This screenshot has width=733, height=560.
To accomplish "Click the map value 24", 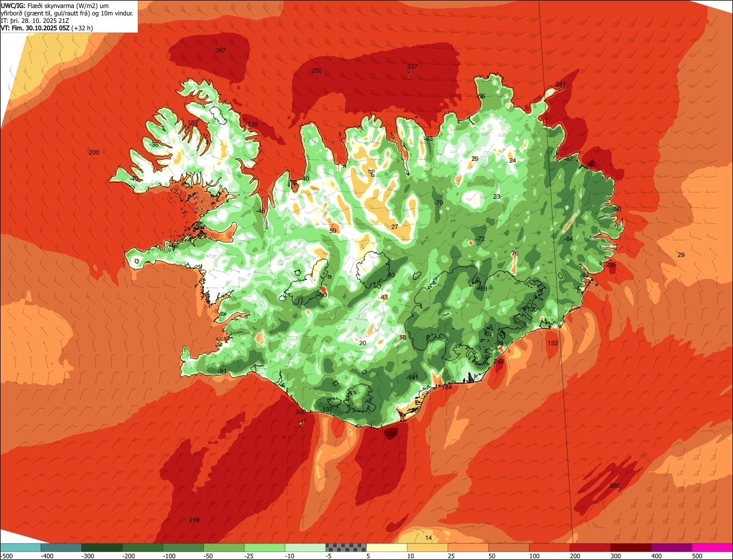I will tap(513, 160).
